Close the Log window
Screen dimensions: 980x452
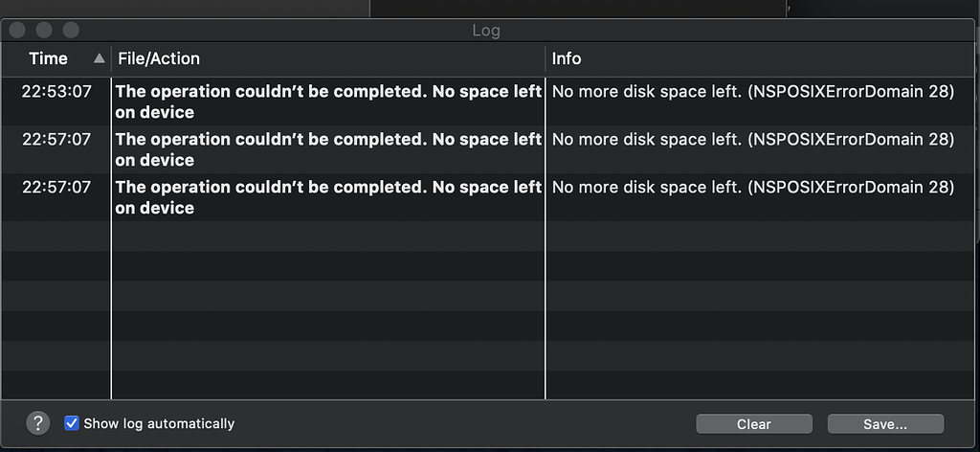[17, 30]
